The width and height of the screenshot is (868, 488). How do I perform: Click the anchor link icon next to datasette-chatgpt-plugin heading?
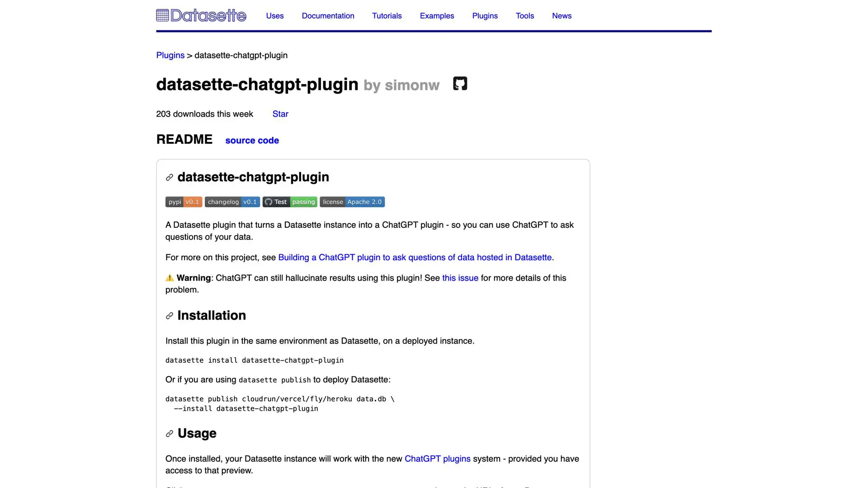169,177
